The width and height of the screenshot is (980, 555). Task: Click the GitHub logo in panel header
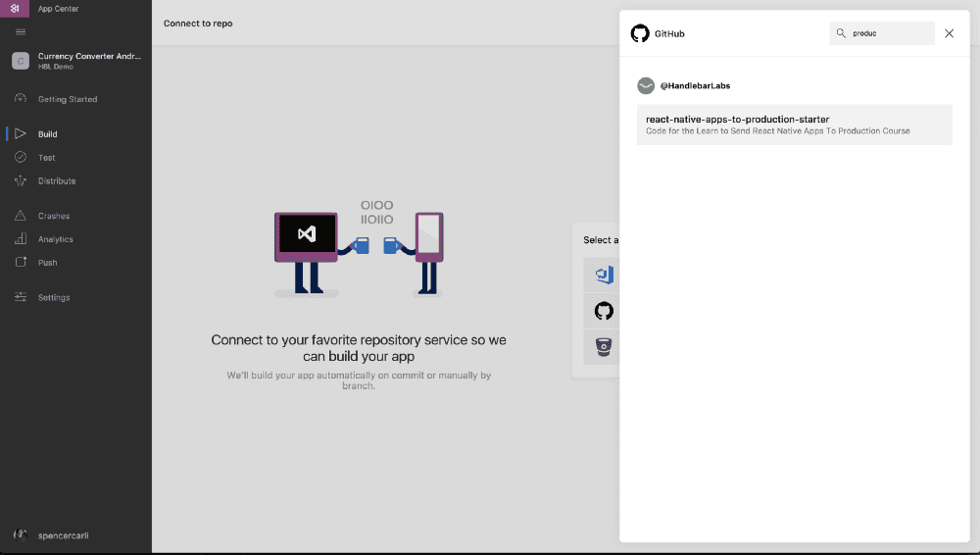tap(640, 33)
